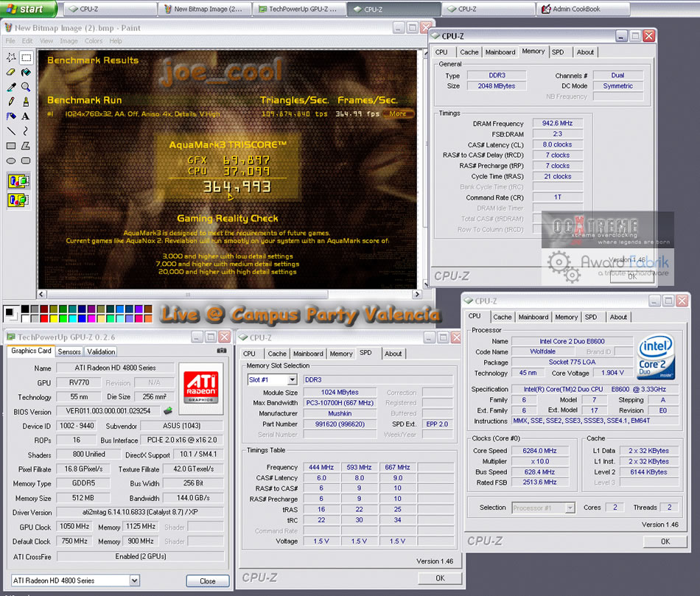Choose the Fill With Color bucket tool
Image resolution: width=700 pixels, height=596 pixels.
26,72
